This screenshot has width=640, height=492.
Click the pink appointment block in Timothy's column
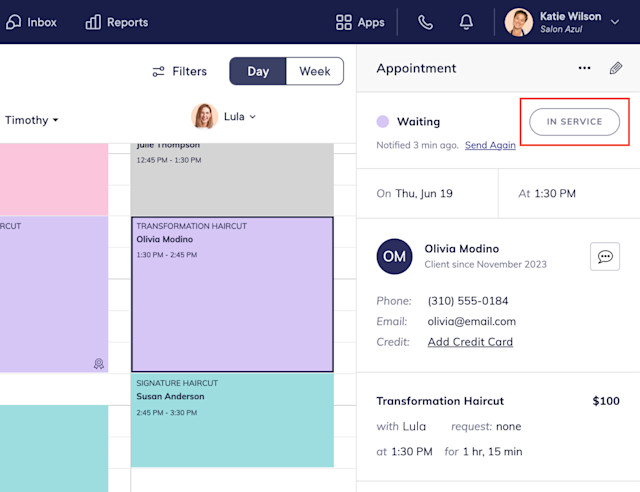tap(54, 179)
